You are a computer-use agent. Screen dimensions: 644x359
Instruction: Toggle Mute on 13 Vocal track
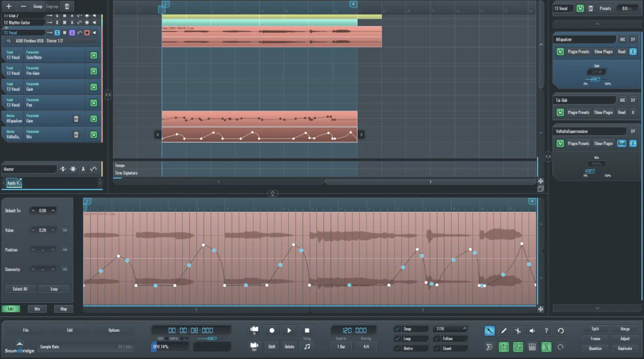click(x=64, y=33)
